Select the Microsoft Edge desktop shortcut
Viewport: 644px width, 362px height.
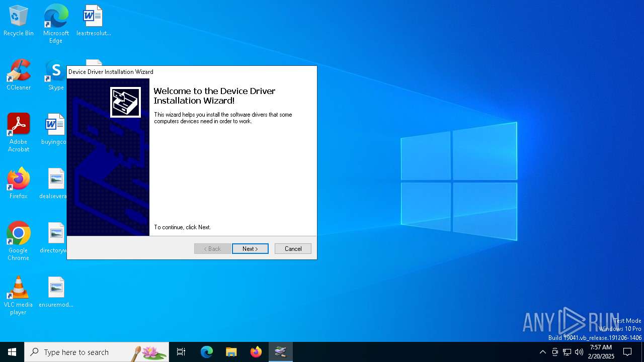click(x=56, y=24)
